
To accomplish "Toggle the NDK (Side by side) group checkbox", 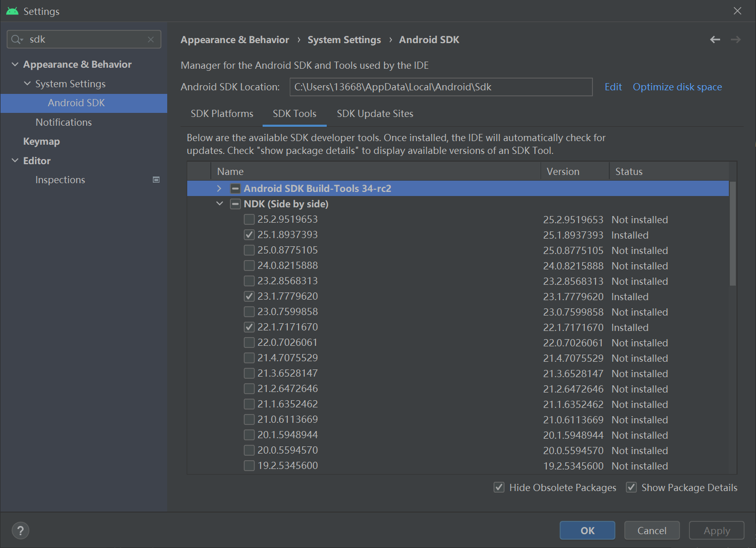I will pyautogui.click(x=235, y=204).
